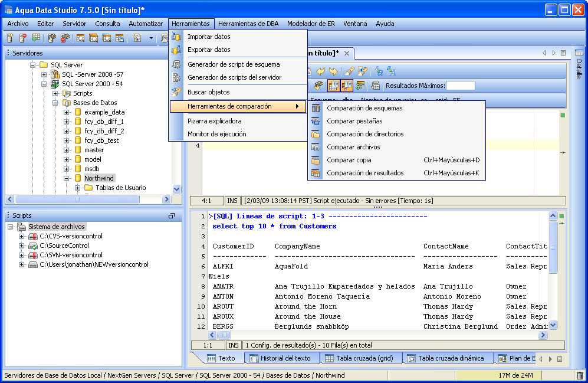588x383 pixels.
Task: Open the Herramientas de DBA menu
Action: 248,24
